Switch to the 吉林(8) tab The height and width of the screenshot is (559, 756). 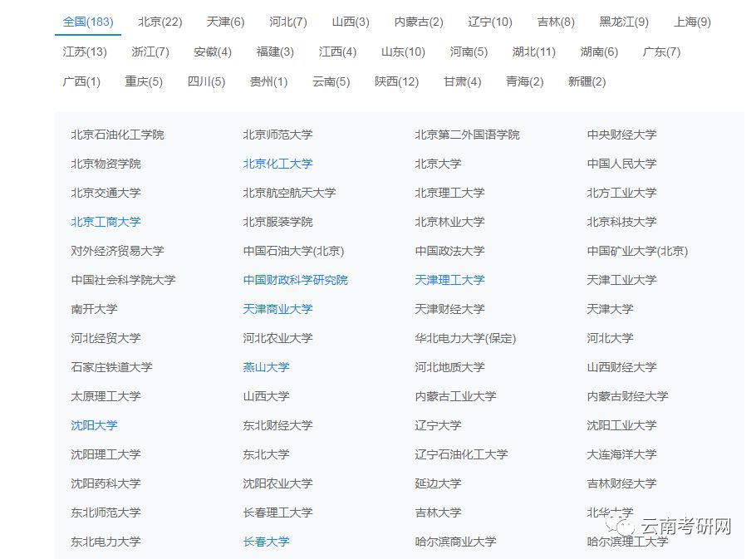(x=556, y=22)
